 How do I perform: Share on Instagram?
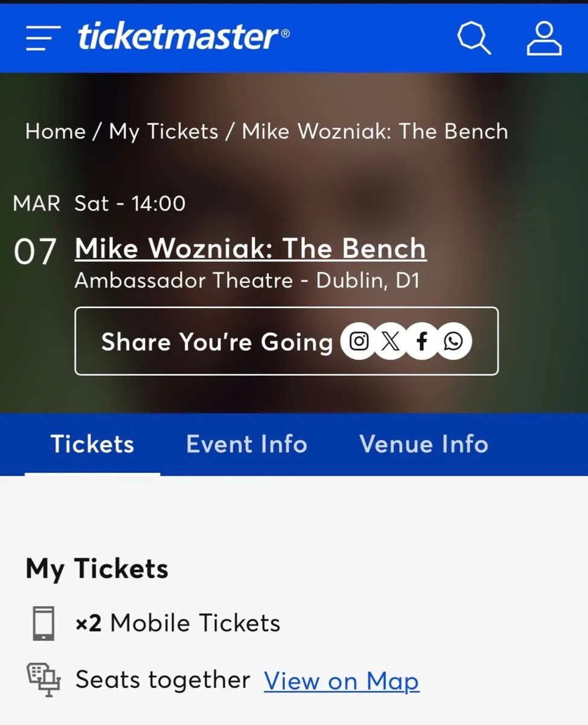pos(359,341)
